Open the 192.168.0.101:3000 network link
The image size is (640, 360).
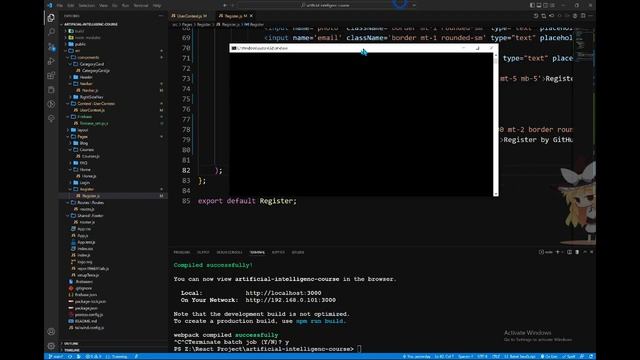click(291, 300)
